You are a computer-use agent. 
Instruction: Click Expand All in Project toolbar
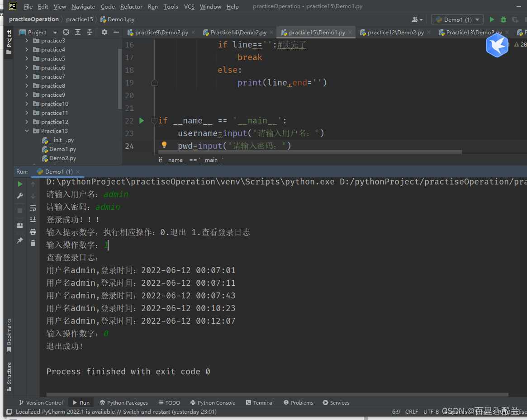pyautogui.click(x=78, y=32)
